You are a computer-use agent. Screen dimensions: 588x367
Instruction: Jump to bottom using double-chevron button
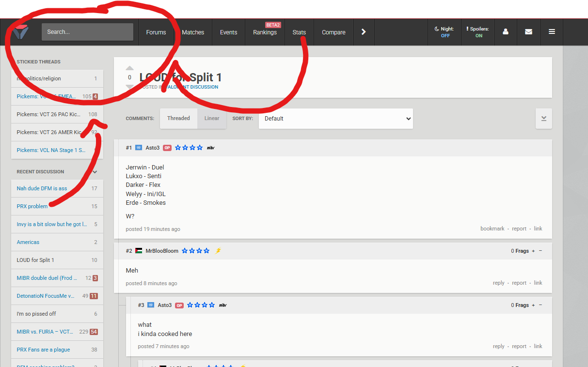543,119
